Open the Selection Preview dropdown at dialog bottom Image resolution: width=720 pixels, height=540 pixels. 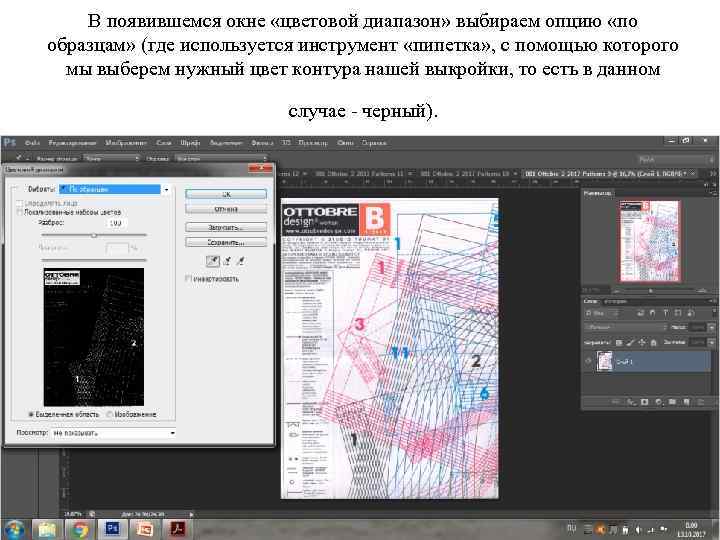point(113,433)
